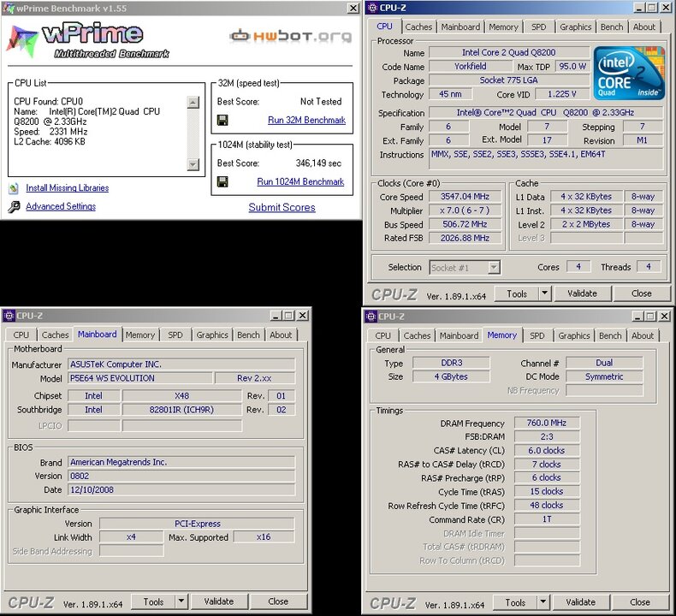Viewport: 676px width, 616px height.
Task: Open Submit Scores link
Action: [282, 207]
